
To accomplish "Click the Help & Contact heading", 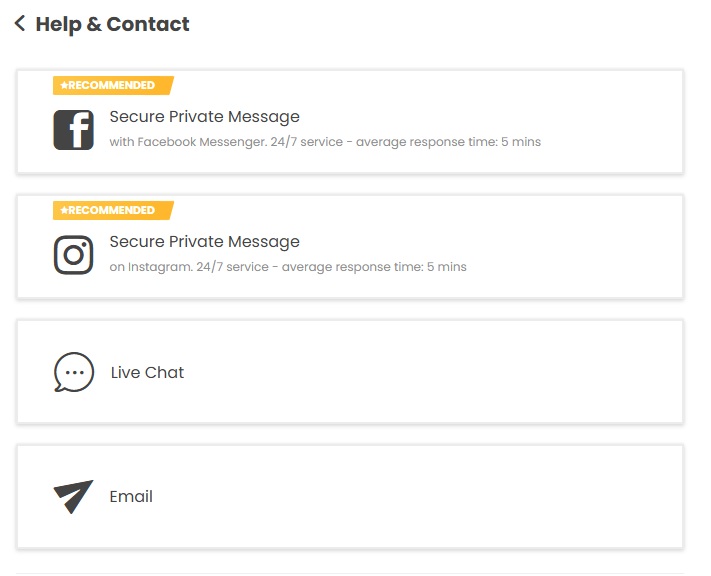I will pyautogui.click(x=112, y=24).
